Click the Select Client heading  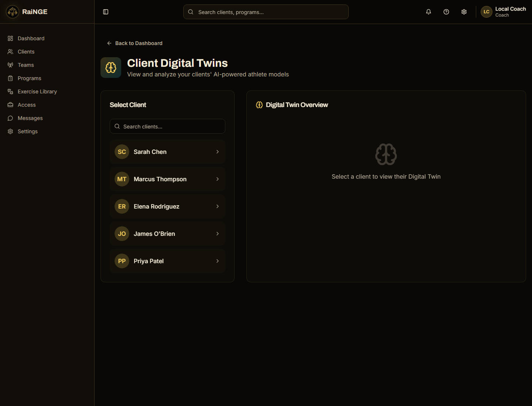click(128, 105)
